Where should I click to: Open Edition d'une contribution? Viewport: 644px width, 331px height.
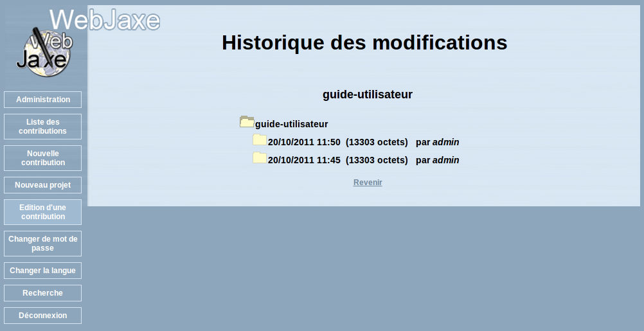click(x=43, y=212)
